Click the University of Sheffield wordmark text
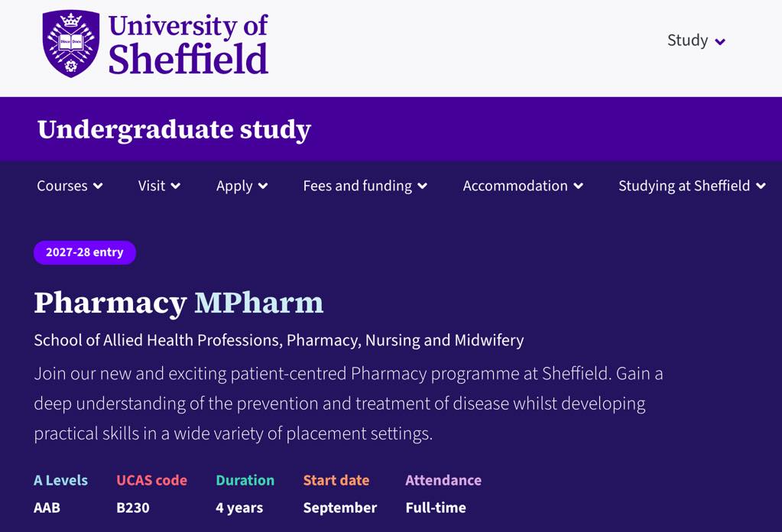The height and width of the screenshot is (532, 782). click(189, 44)
